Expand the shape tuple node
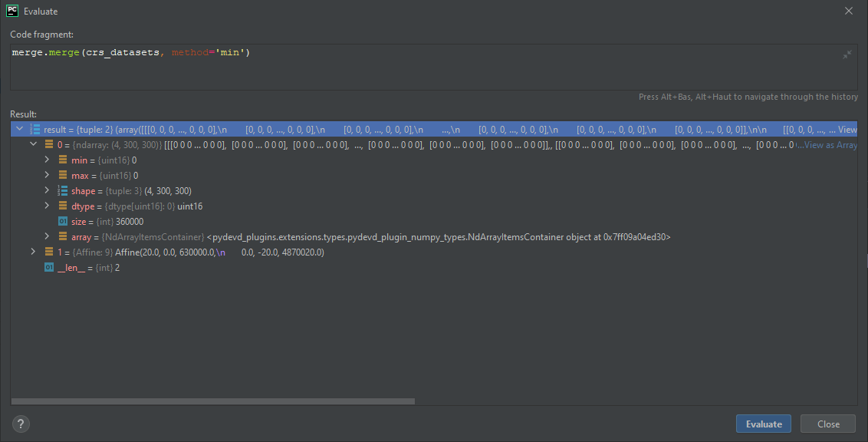The height and width of the screenshot is (442, 868). (x=46, y=190)
